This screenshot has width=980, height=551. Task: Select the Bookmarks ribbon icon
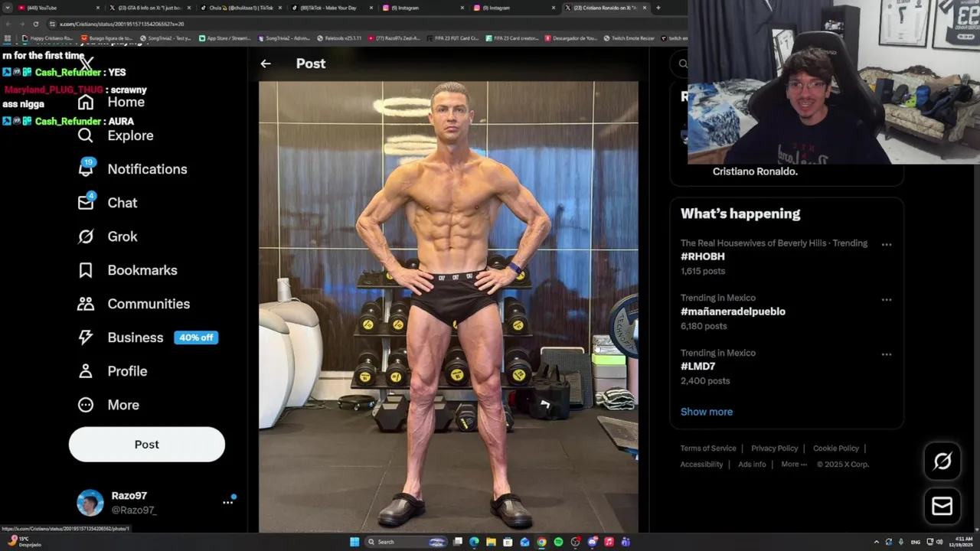86,270
